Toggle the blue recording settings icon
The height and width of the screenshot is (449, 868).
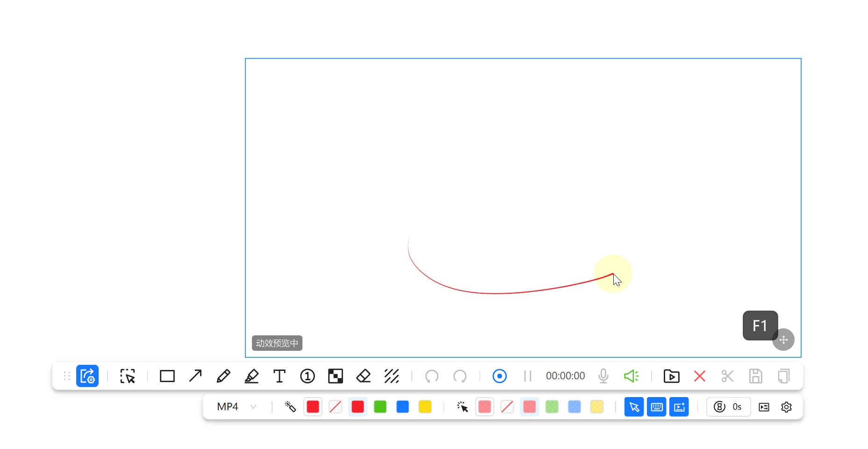click(x=87, y=376)
